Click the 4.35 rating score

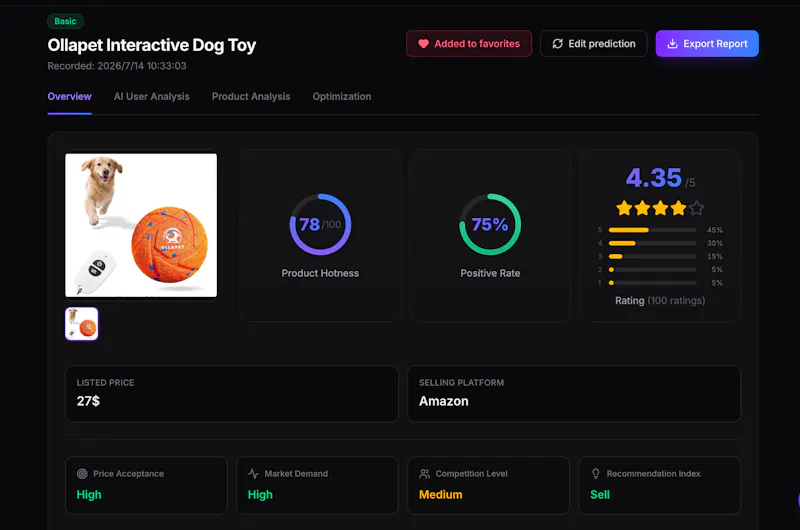(654, 178)
